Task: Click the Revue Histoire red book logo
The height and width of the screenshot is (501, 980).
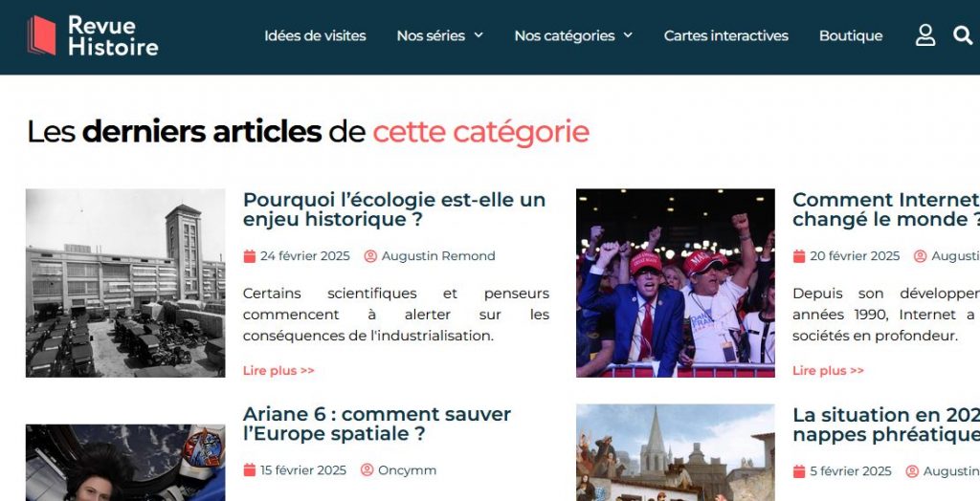Action: (42, 35)
